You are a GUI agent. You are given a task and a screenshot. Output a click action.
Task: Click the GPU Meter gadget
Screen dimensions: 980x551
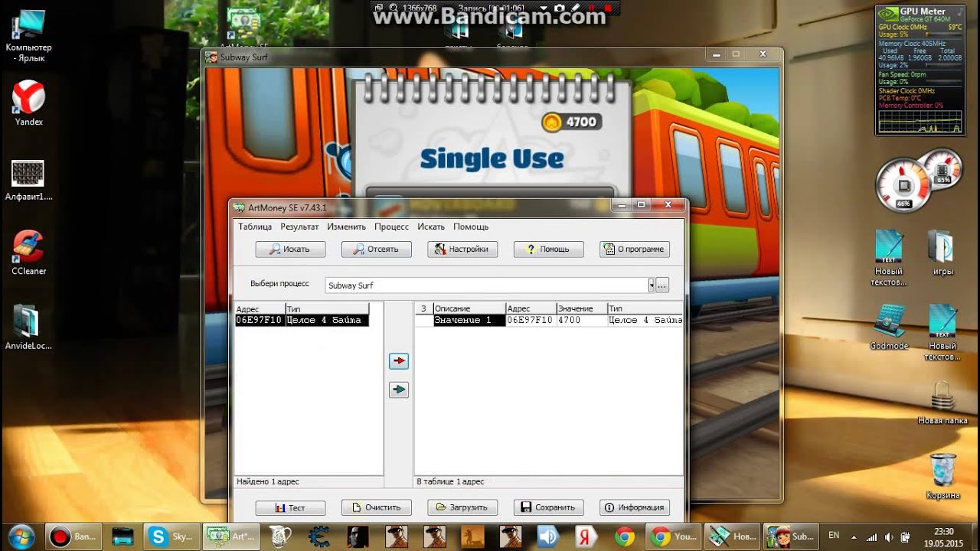coord(922,70)
